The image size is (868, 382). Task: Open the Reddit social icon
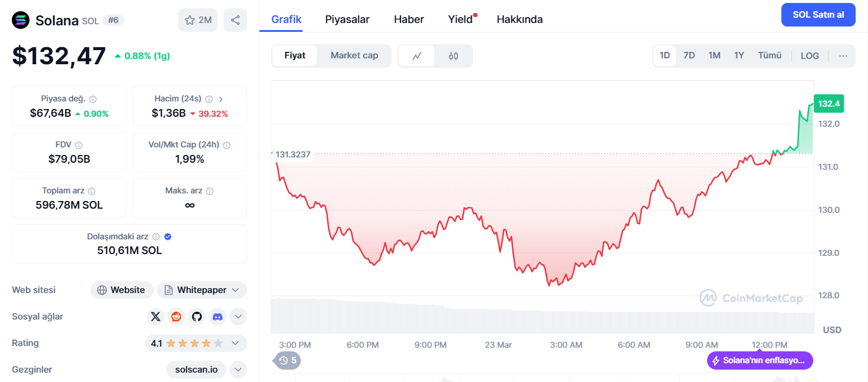(x=176, y=317)
